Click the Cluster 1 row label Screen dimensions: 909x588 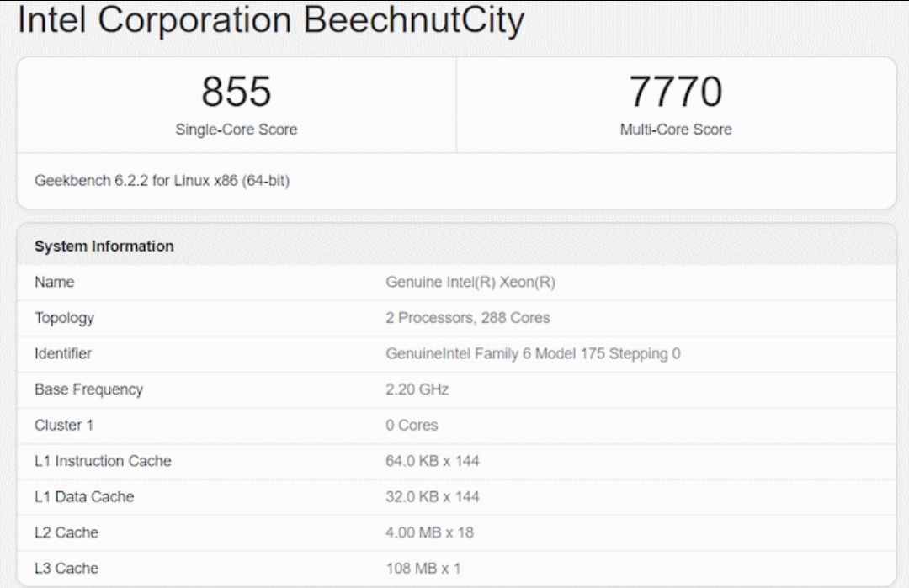(64, 425)
